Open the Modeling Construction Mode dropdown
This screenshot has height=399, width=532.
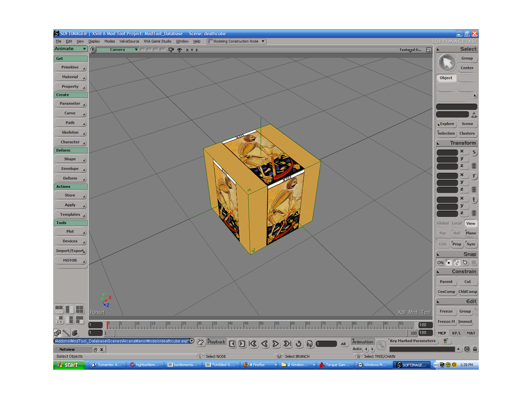click(x=236, y=41)
